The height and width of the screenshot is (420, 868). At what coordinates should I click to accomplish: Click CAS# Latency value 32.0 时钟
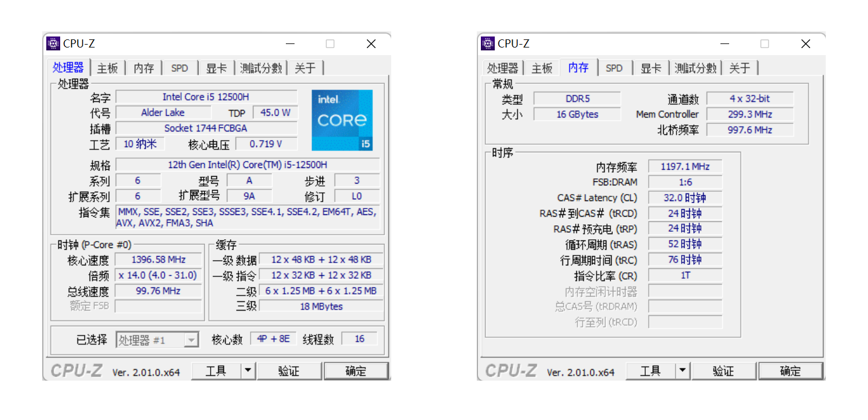pos(685,198)
